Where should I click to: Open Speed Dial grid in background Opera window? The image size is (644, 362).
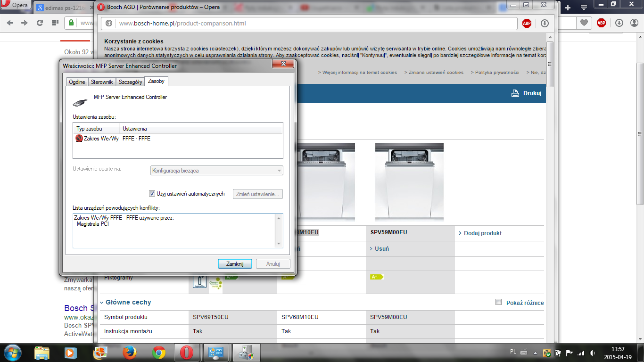[55, 23]
